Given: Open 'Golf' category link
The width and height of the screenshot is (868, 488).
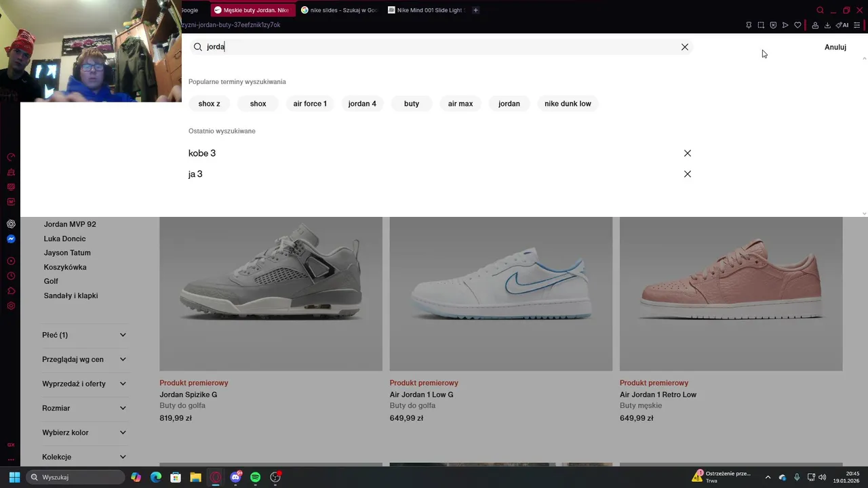Looking at the screenshot, I should point(51,281).
